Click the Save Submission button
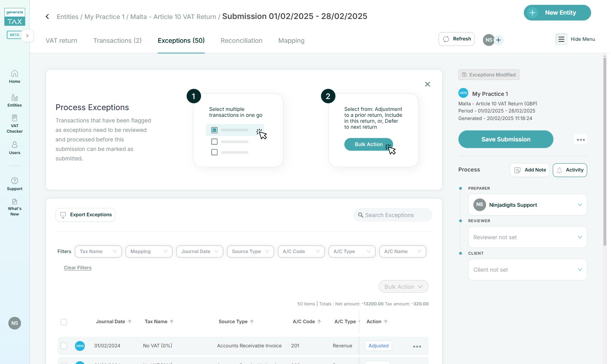 click(506, 139)
